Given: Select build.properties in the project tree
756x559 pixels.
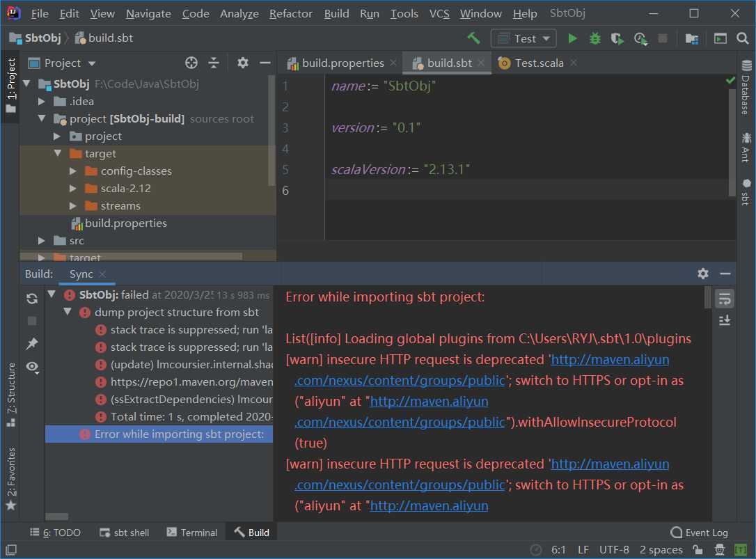Looking at the screenshot, I should tap(125, 223).
